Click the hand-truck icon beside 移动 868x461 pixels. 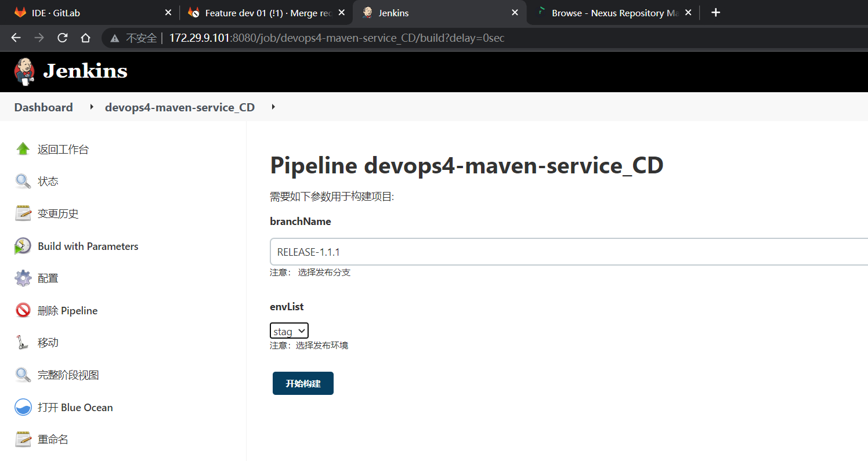tap(23, 343)
